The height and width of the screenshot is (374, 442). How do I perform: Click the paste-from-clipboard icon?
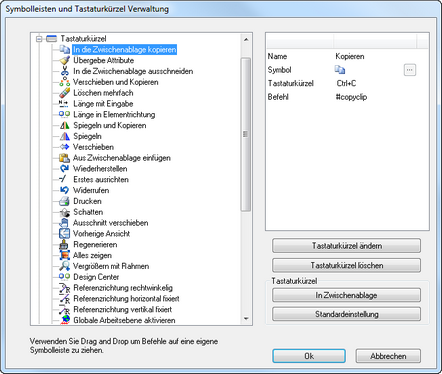pyautogui.click(x=64, y=158)
